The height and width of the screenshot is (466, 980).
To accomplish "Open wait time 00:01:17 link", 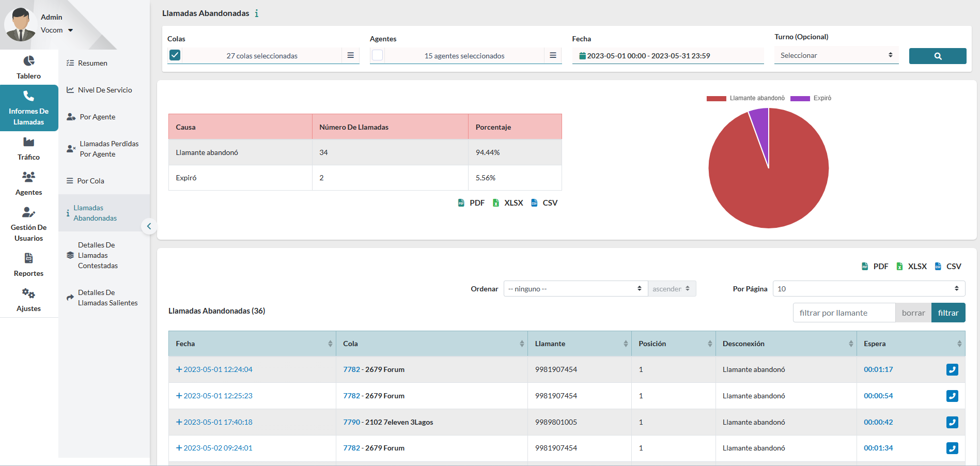I will click(x=878, y=370).
